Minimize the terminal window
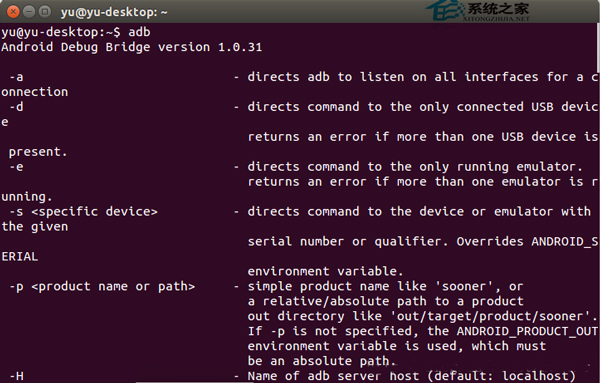This screenshot has width=600, height=383. click(x=29, y=12)
